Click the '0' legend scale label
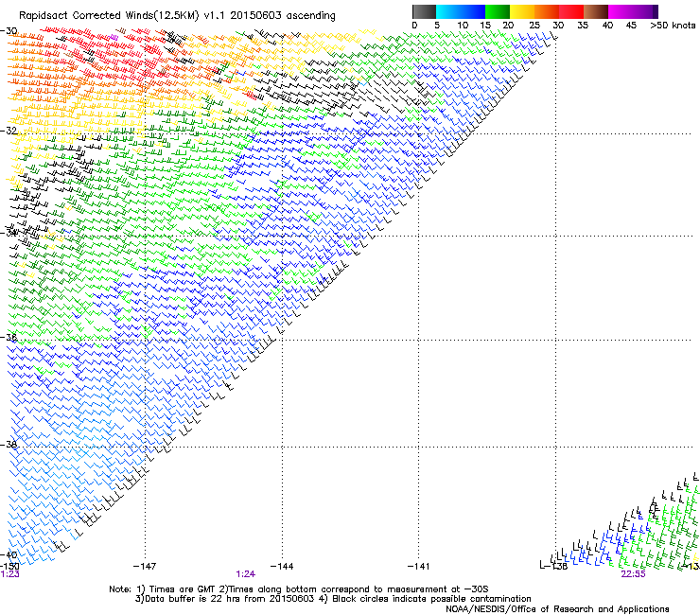The height and width of the screenshot is (615, 700). click(x=414, y=26)
